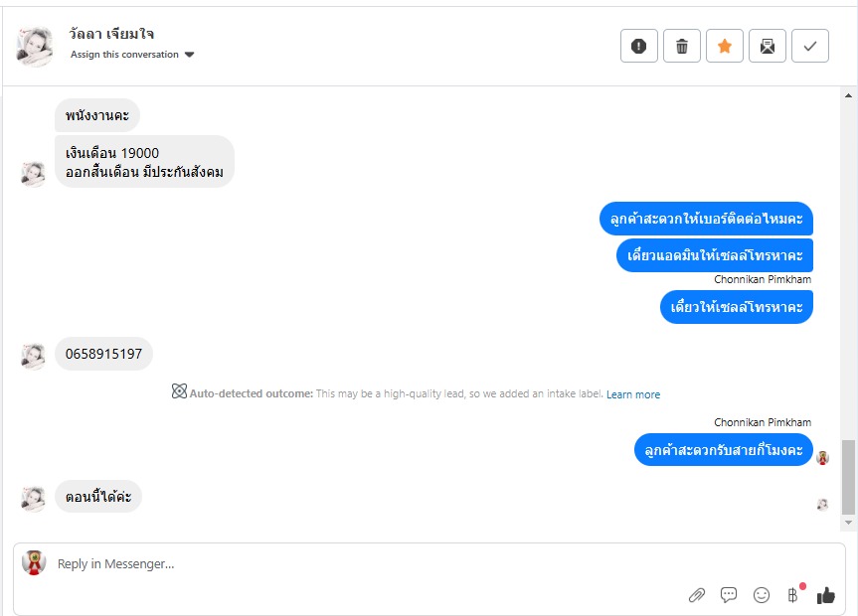Move conversation to trash
This screenshot has height=616, width=858.
click(x=682, y=46)
